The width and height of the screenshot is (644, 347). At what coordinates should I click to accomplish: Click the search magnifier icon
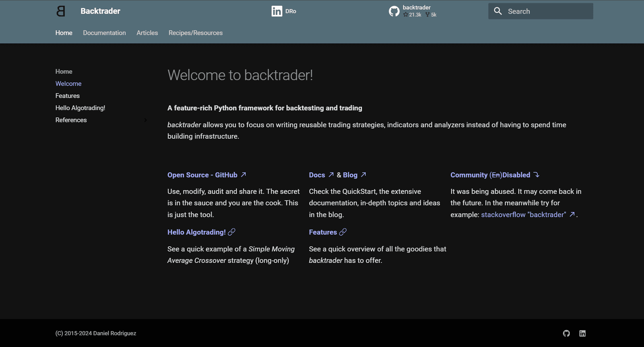pyautogui.click(x=498, y=11)
